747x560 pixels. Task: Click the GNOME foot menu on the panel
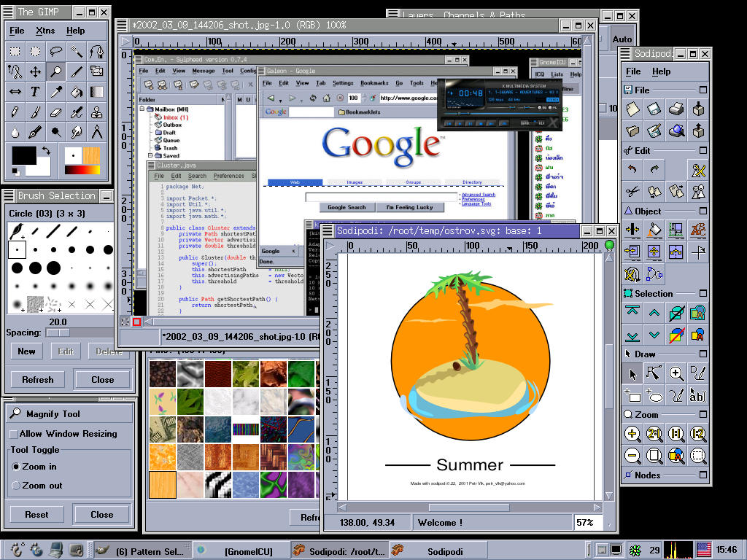[x=16, y=550]
